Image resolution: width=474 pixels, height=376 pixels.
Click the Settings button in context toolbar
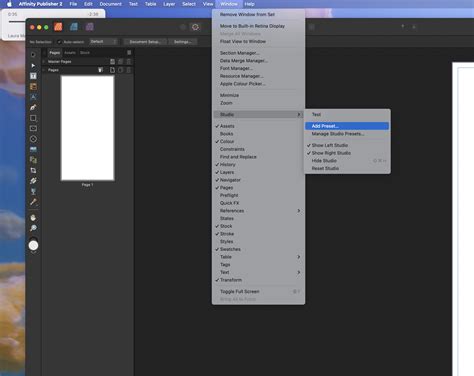pos(182,42)
